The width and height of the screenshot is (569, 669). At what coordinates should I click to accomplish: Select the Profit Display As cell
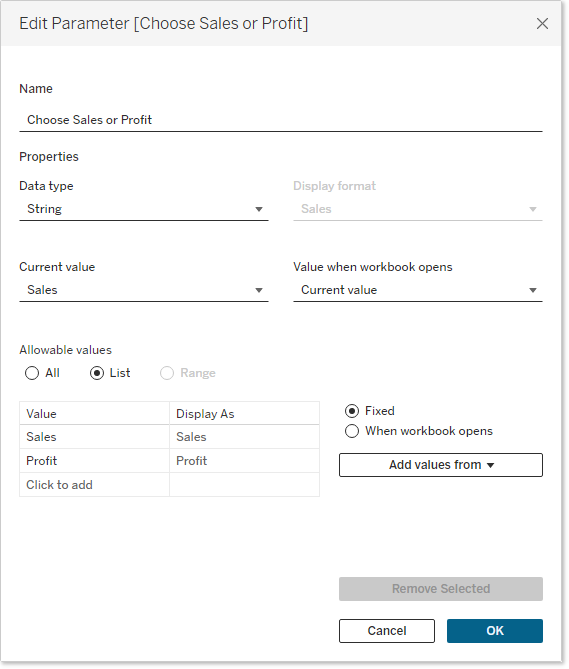(244, 460)
